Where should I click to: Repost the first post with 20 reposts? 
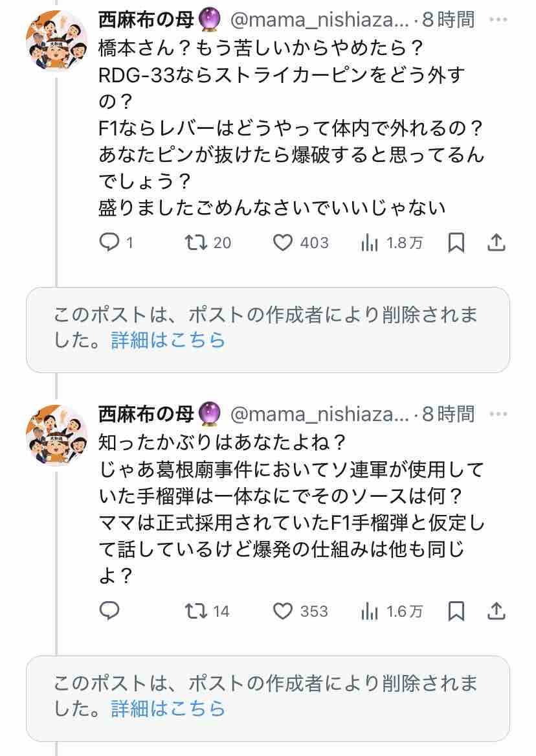(208, 242)
